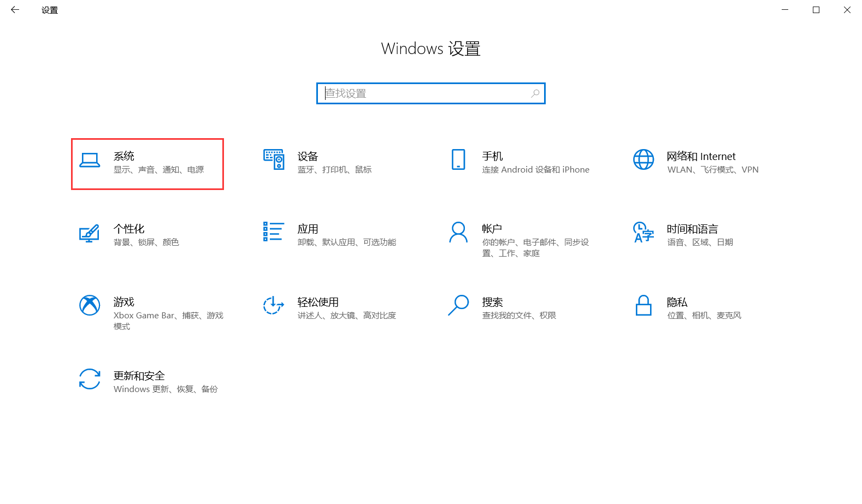Click the text 连接 Android 设备和 iPhone
The width and height of the screenshot is (862, 504).
coord(536,170)
